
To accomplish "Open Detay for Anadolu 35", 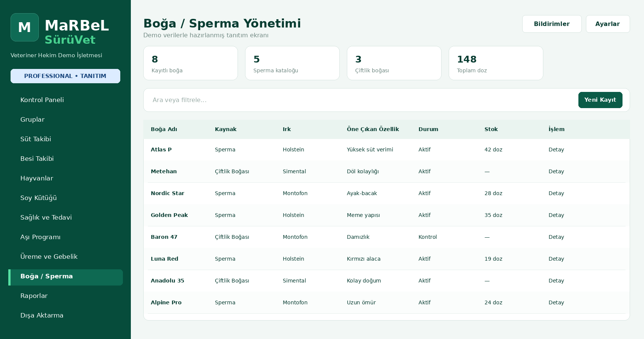I will (x=556, y=281).
